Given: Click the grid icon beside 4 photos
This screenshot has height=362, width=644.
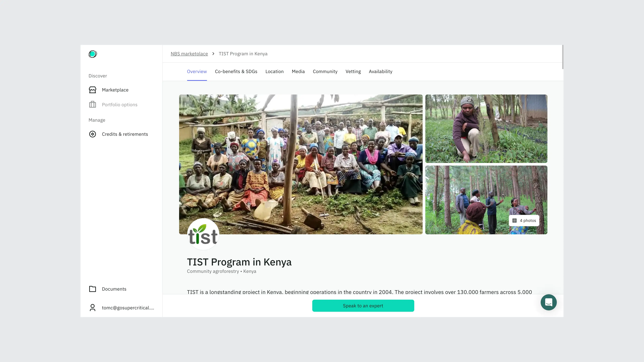Looking at the screenshot, I should point(515,221).
